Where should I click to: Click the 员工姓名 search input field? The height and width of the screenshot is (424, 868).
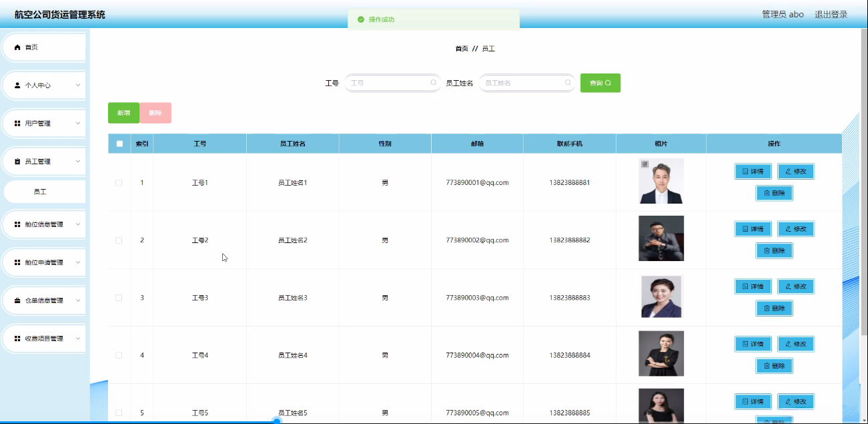527,83
